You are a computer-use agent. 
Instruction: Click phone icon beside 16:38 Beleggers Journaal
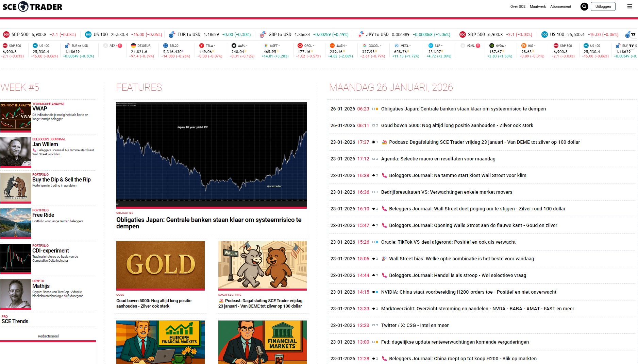click(x=384, y=175)
